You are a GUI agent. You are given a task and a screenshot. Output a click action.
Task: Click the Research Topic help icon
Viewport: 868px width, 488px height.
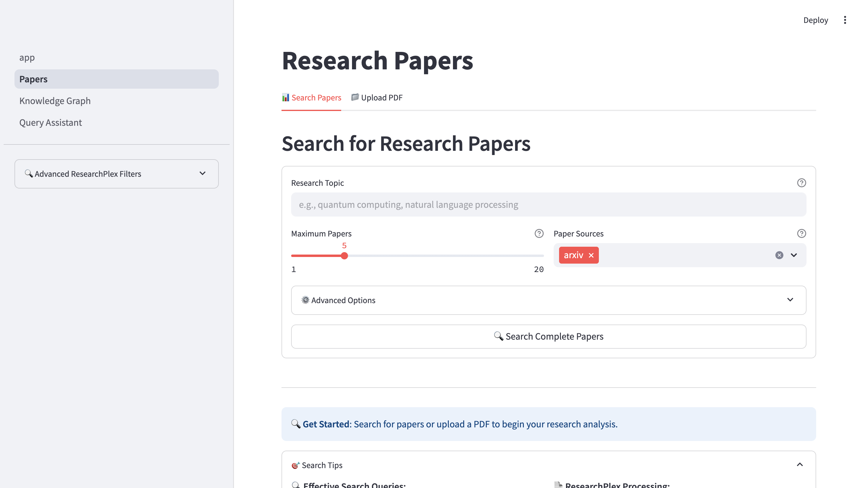801,183
